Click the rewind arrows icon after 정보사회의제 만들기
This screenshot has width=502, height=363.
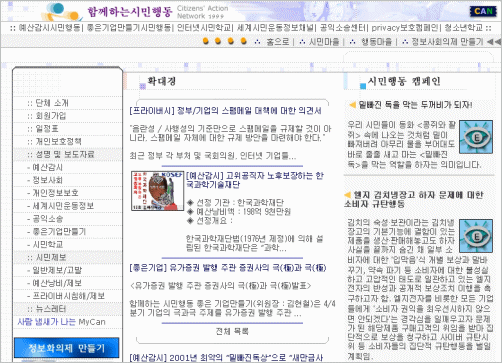click(494, 42)
